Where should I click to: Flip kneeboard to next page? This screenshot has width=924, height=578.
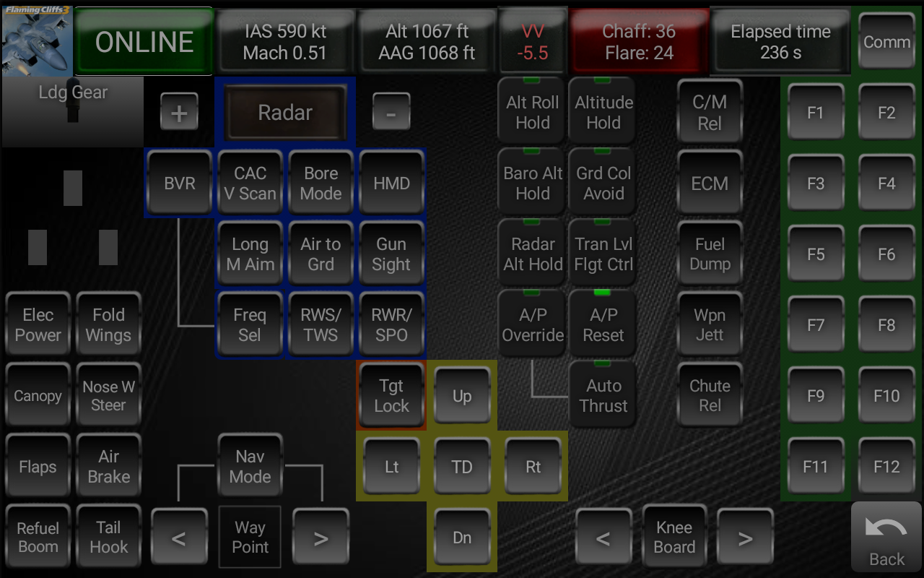pyautogui.click(x=745, y=538)
